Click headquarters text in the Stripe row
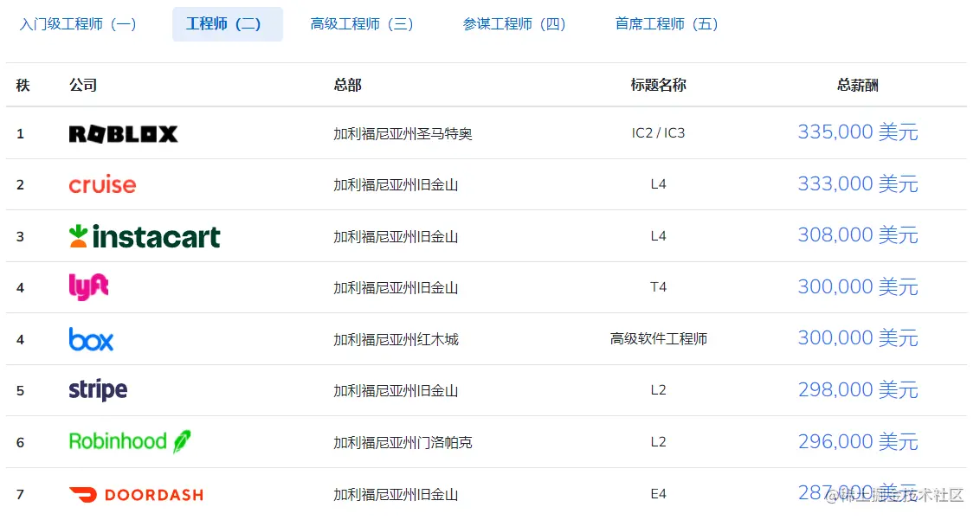This screenshot has height=520, width=980. [396, 390]
